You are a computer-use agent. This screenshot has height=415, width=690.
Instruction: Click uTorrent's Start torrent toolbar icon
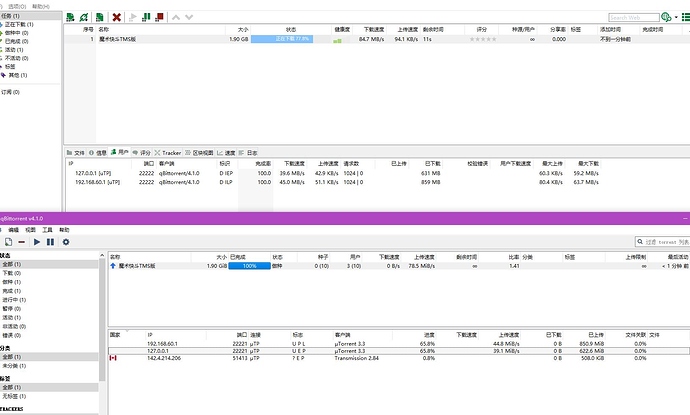(x=132, y=17)
